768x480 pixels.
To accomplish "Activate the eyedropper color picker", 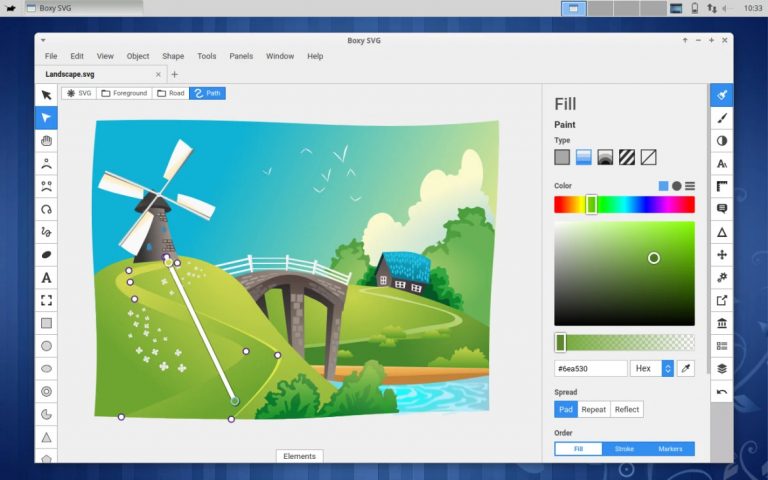I will (686, 368).
